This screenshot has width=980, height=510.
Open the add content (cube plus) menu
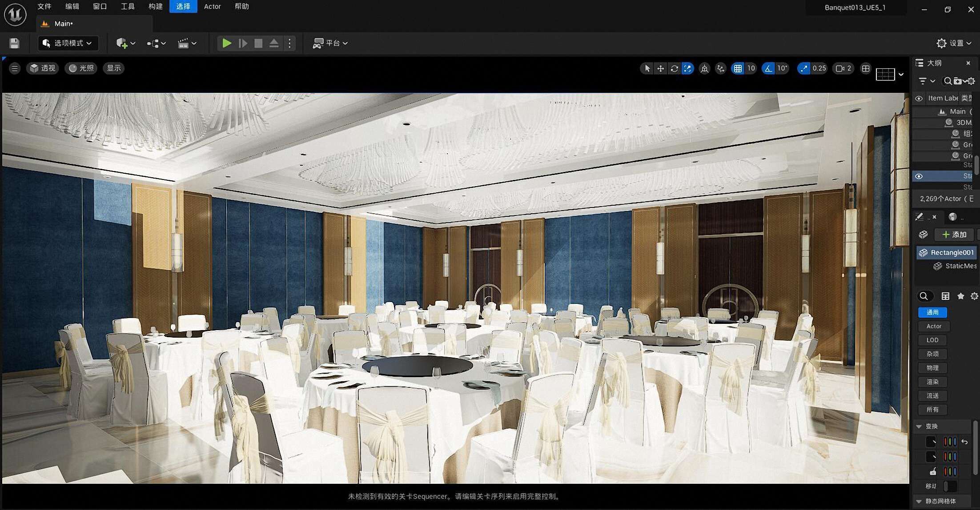[x=125, y=43]
